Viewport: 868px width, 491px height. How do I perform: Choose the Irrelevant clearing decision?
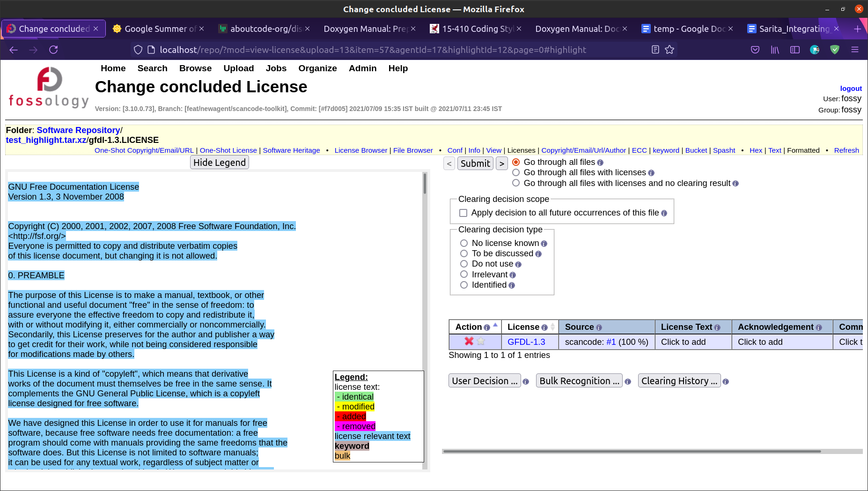[464, 275]
